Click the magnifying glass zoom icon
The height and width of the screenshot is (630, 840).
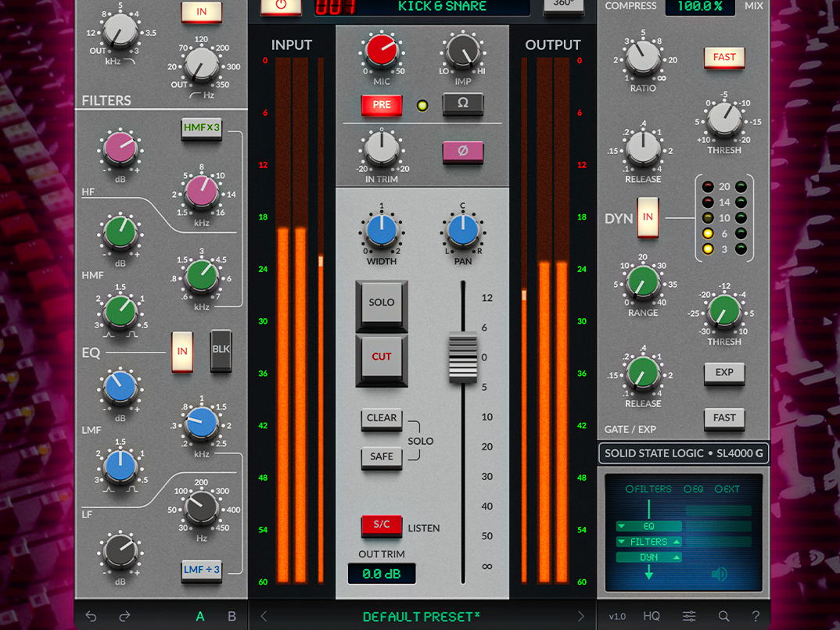723,616
